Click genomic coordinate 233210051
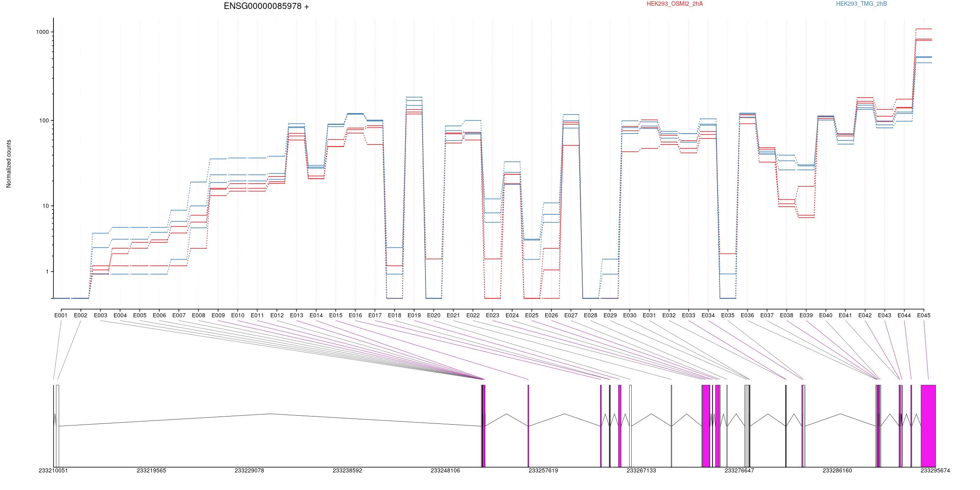 (x=53, y=470)
